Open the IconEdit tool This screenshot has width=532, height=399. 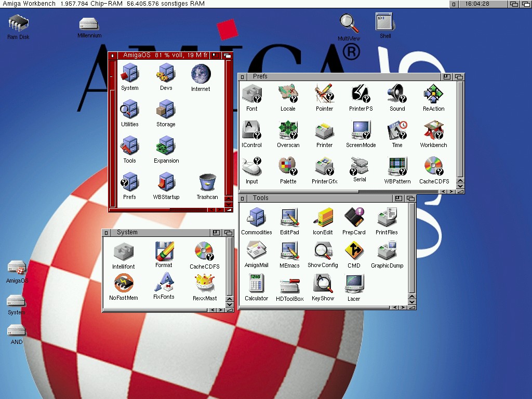pyautogui.click(x=323, y=218)
